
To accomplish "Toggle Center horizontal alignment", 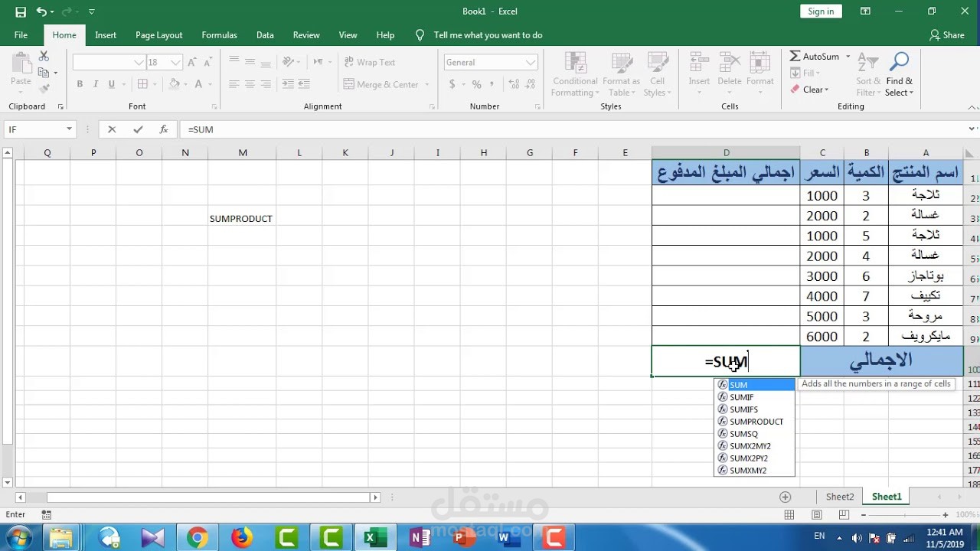I will click(x=250, y=84).
